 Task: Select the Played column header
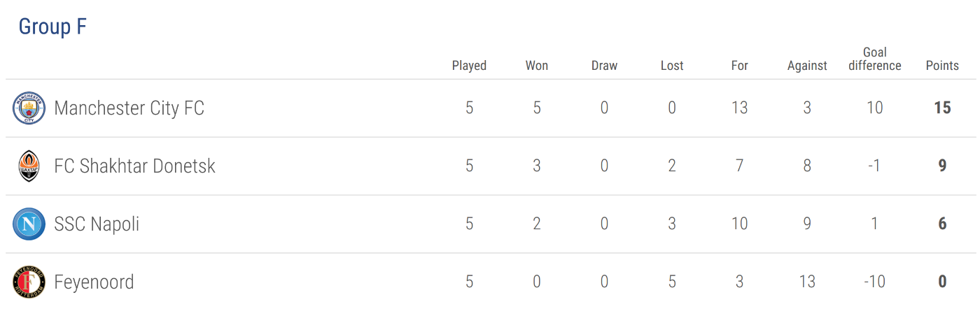point(469,66)
